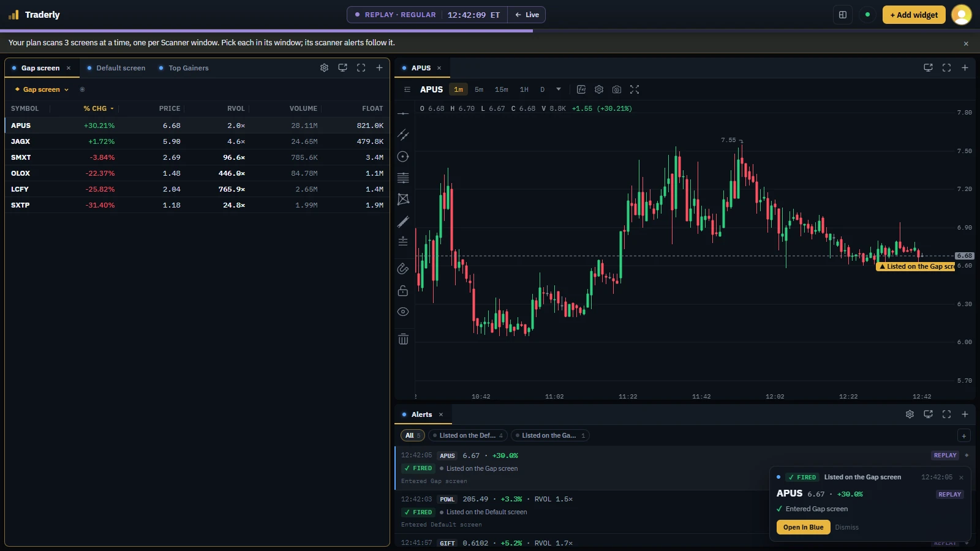This screenshot has width=980, height=551.
Task: Select the horizontal line drawing tool
Action: pos(403,114)
